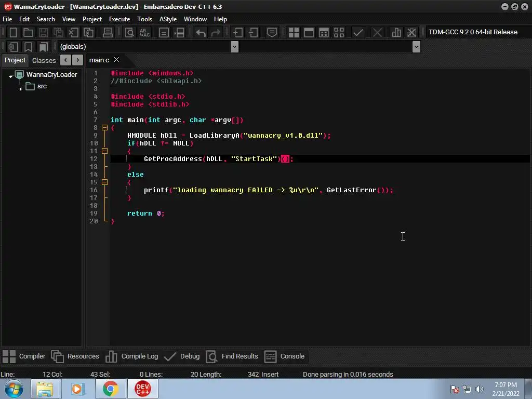Run the program with the window icon
The height and width of the screenshot is (399, 532).
[x=309, y=33]
